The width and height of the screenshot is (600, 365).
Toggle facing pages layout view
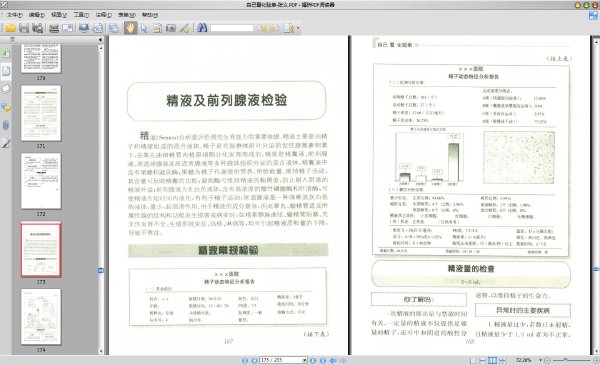(x=492, y=360)
